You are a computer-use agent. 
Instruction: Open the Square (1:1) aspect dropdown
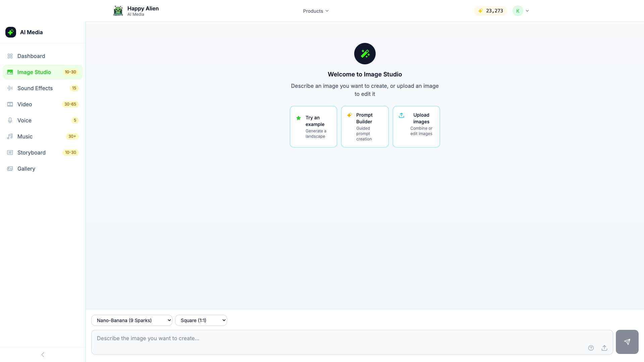click(x=201, y=320)
